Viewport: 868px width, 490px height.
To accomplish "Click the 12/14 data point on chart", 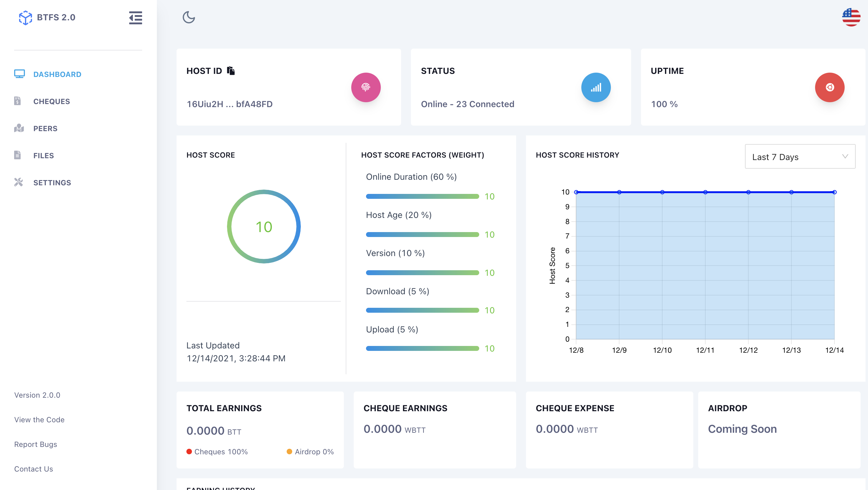I will (x=834, y=192).
